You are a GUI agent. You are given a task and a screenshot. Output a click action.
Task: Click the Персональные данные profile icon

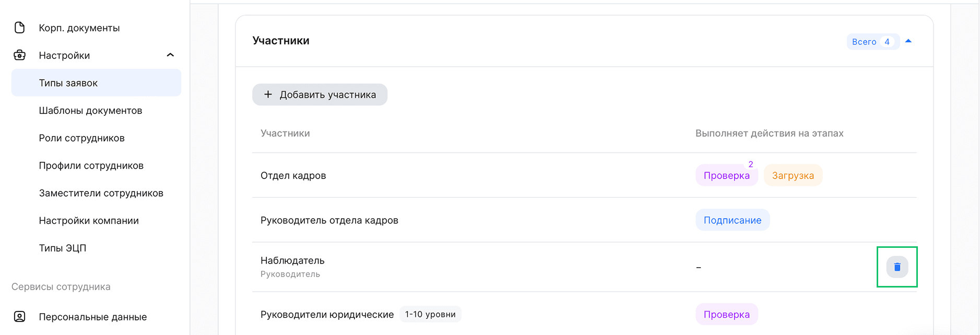[x=20, y=317]
